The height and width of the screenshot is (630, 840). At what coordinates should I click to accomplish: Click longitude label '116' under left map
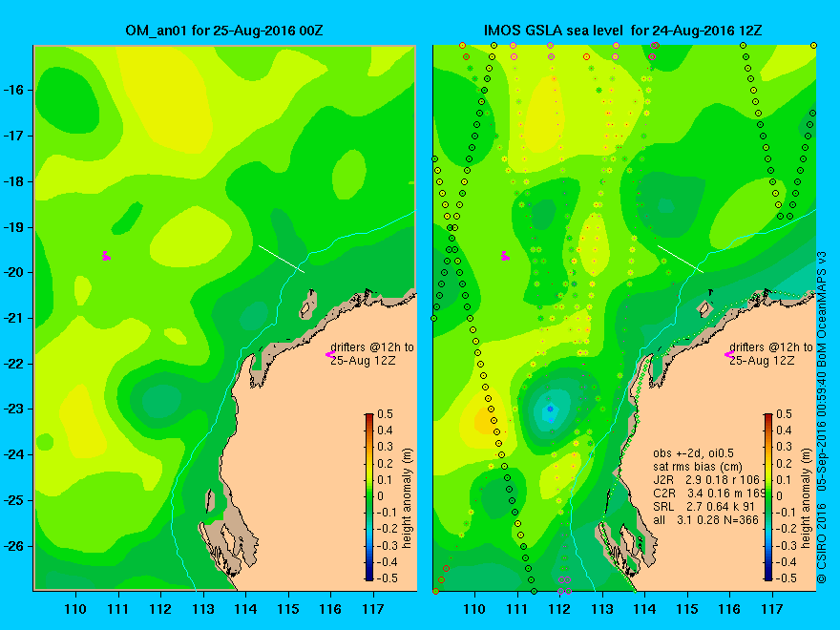(x=330, y=609)
